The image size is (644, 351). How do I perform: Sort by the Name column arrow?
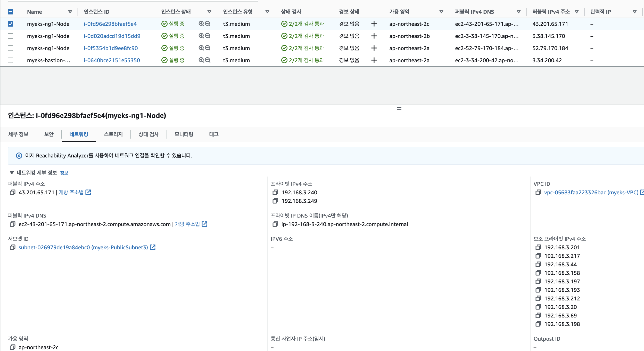pyautogui.click(x=70, y=12)
